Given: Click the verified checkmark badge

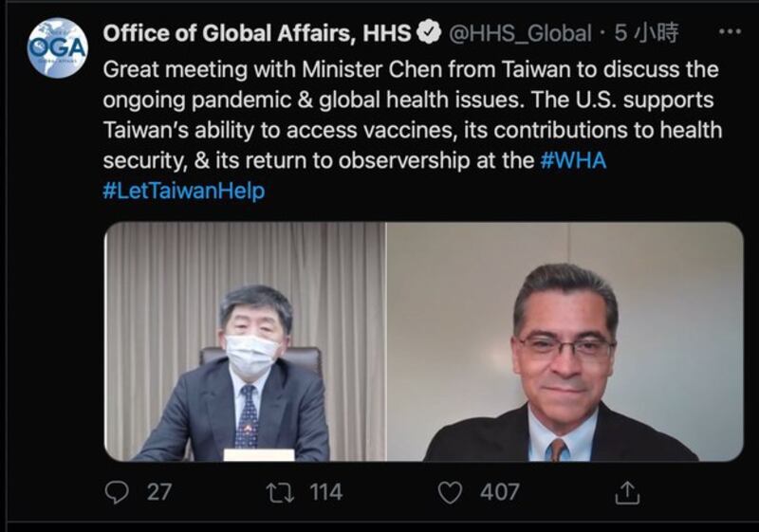Looking at the screenshot, I should (x=429, y=33).
